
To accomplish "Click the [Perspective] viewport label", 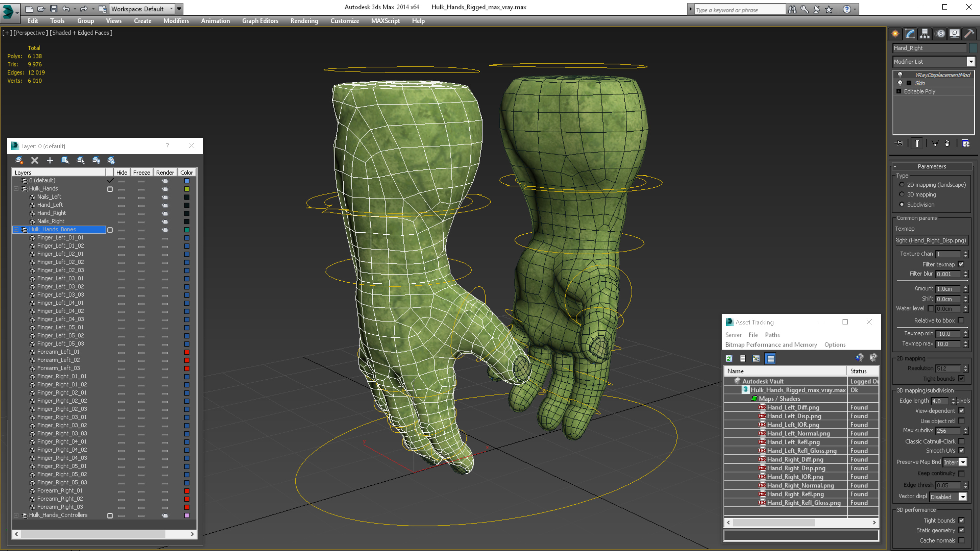I will [31, 33].
